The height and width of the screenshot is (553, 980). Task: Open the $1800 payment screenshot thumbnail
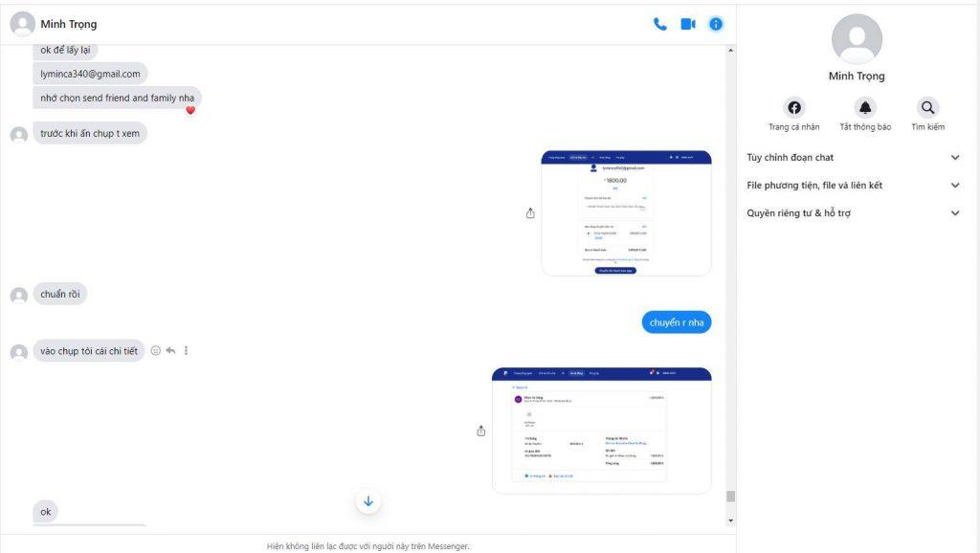click(x=626, y=213)
